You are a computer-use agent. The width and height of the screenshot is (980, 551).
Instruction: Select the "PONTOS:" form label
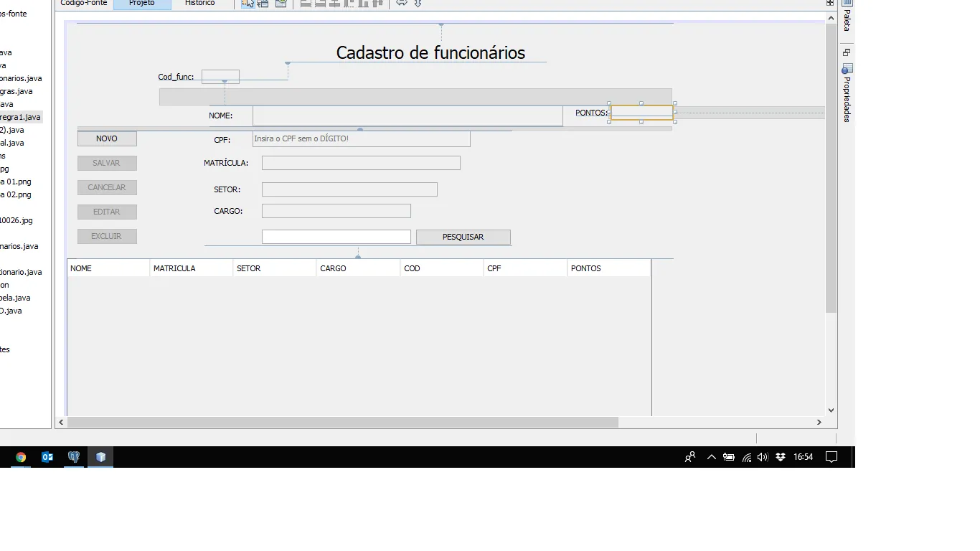592,113
